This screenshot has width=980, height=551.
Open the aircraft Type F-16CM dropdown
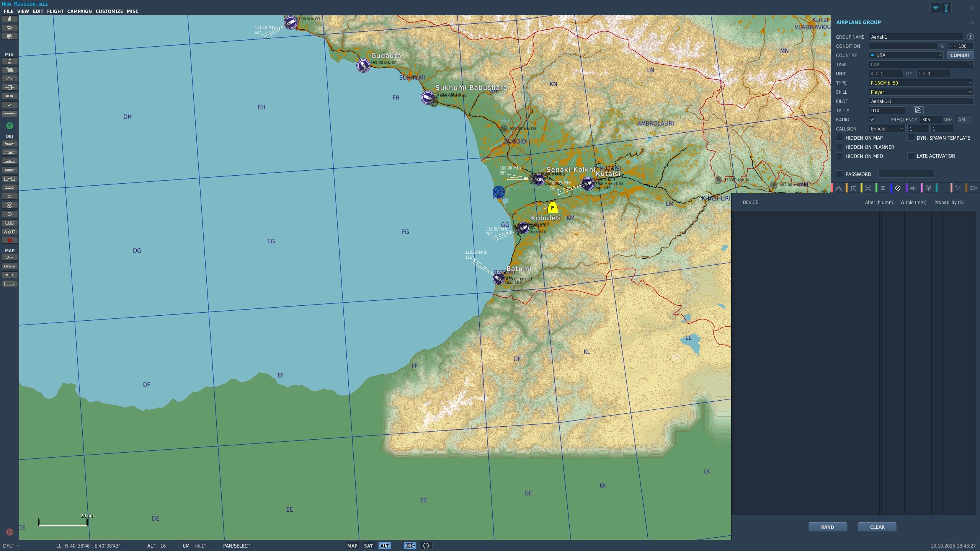click(921, 83)
